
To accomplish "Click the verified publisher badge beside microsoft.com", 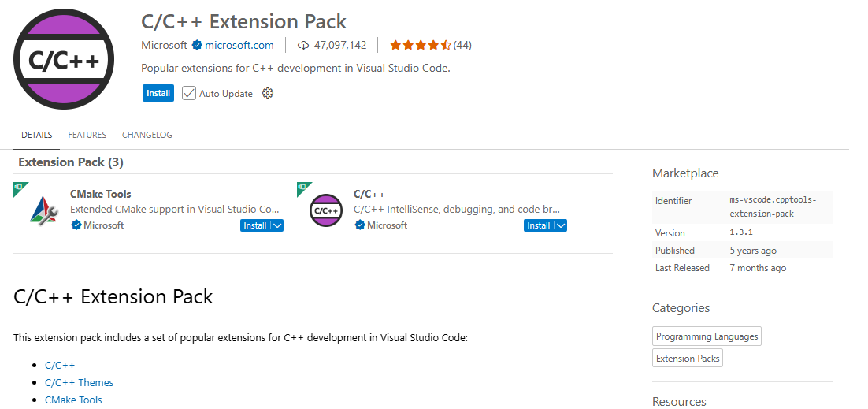I will [x=197, y=45].
